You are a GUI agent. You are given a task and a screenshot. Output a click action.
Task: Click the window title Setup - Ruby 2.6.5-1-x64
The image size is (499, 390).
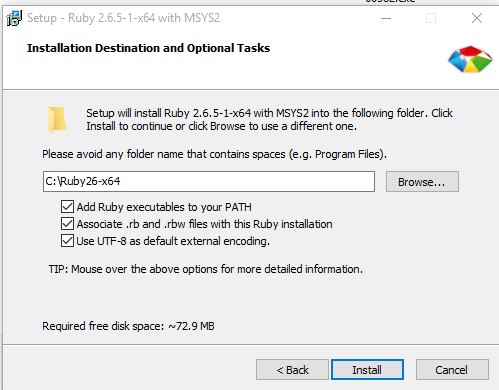click(x=123, y=18)
